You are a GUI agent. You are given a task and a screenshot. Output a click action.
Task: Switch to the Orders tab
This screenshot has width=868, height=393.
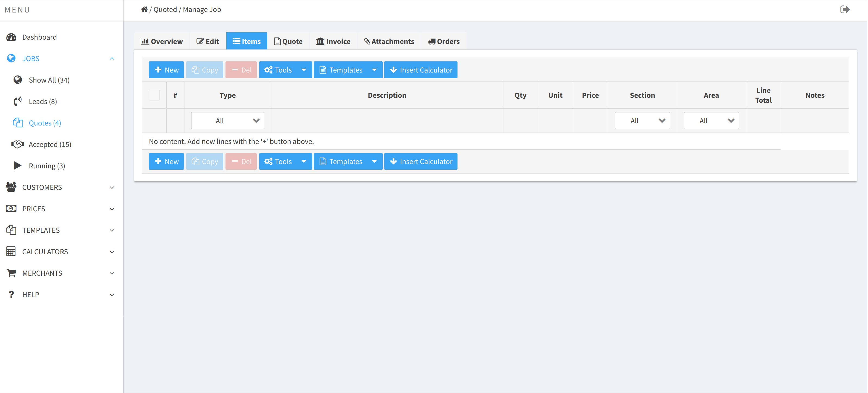point(444,42)
